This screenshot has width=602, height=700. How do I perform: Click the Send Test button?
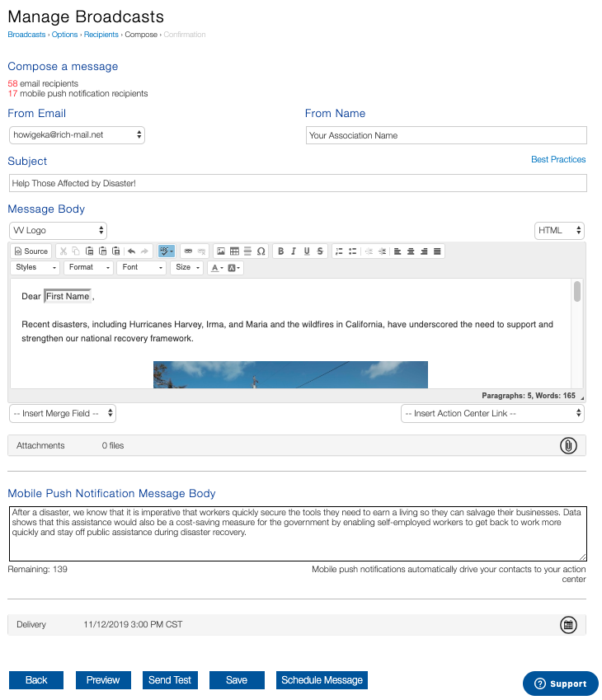coord(170,680)
